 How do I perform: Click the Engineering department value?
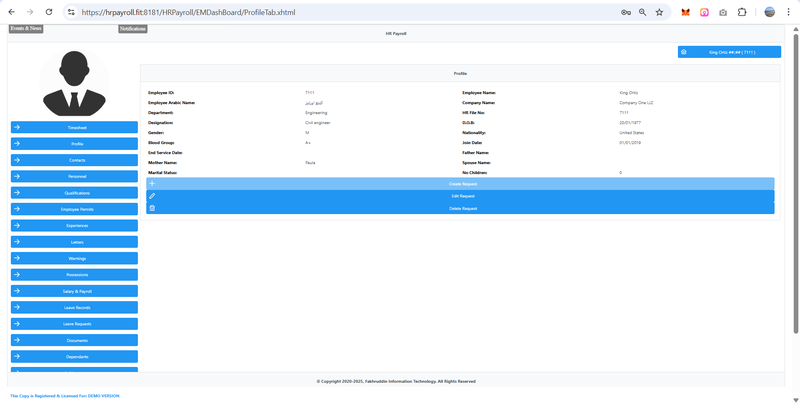[316, 113]
